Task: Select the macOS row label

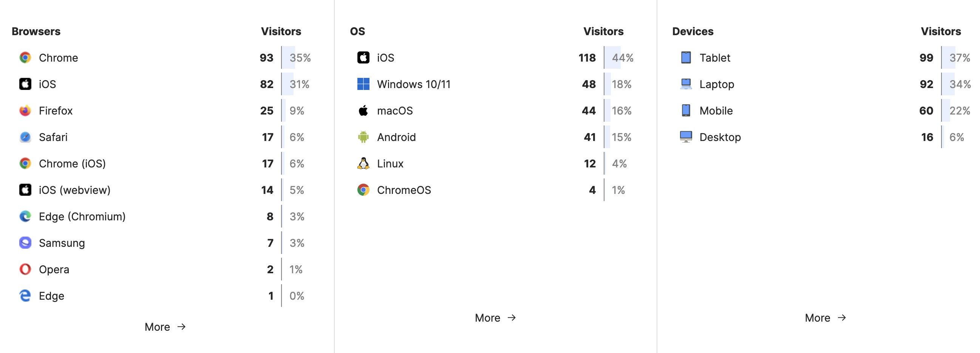Action: point(395,111)
